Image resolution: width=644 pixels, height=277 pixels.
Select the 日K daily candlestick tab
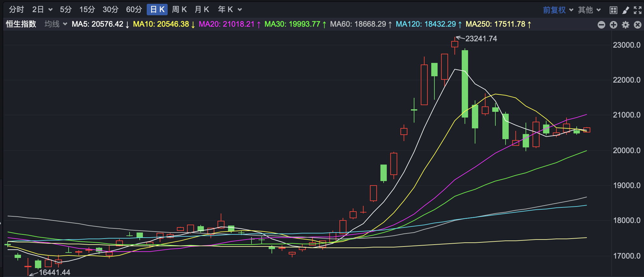[157, 10]
